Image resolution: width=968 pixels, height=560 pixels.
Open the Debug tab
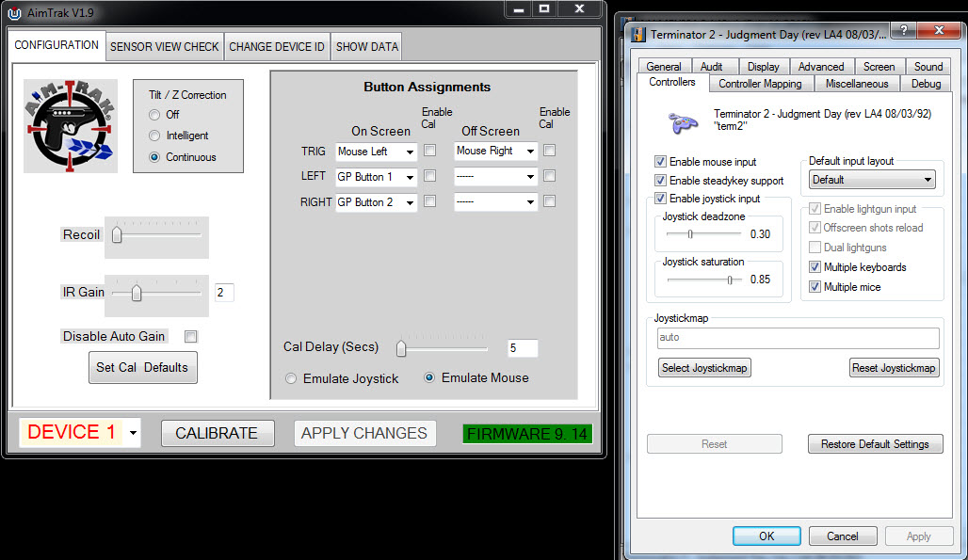[926, 84]
